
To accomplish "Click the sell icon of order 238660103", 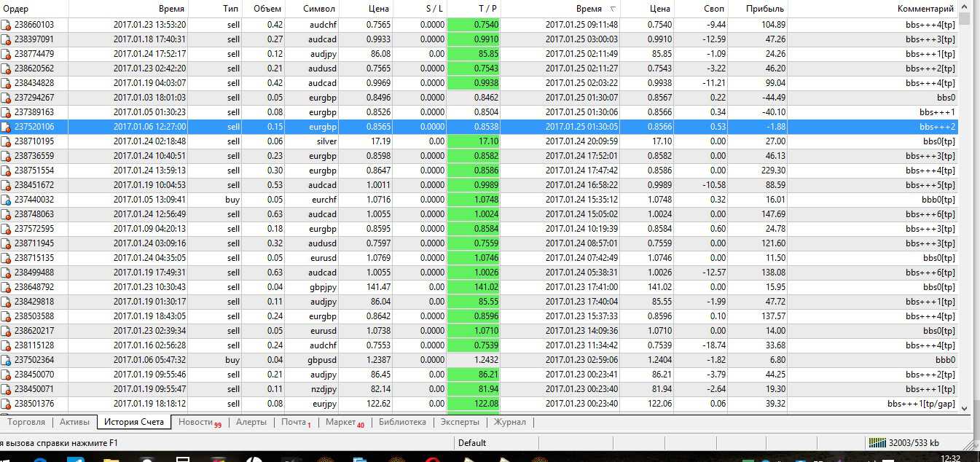I will pyautogui.click(x=7, y=25).
